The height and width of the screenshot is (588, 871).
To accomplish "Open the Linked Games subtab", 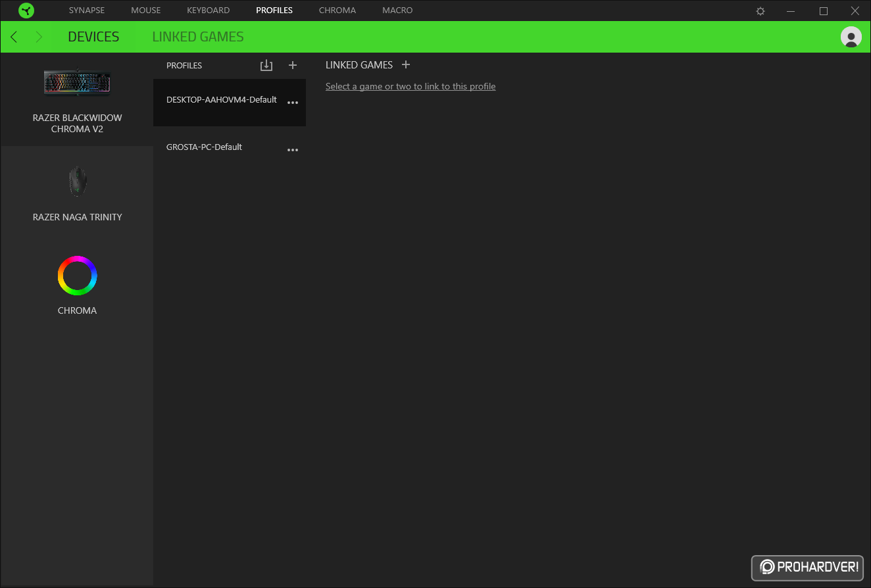I will [198, 37].
